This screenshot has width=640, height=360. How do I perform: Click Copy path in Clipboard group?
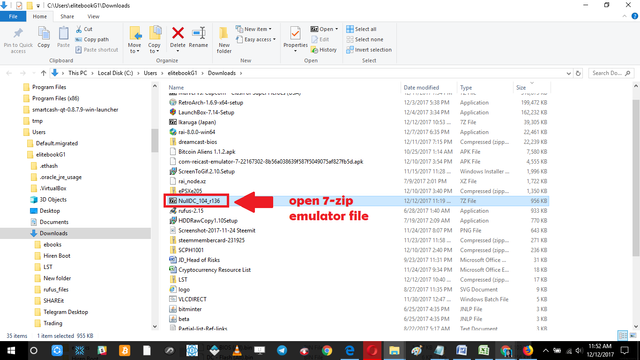[92, 40]
